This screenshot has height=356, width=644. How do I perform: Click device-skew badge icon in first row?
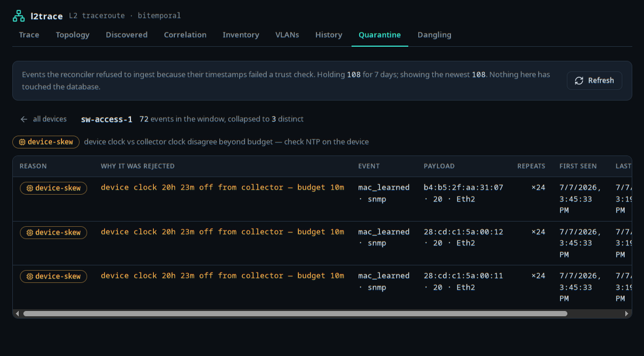pos(30,188)
